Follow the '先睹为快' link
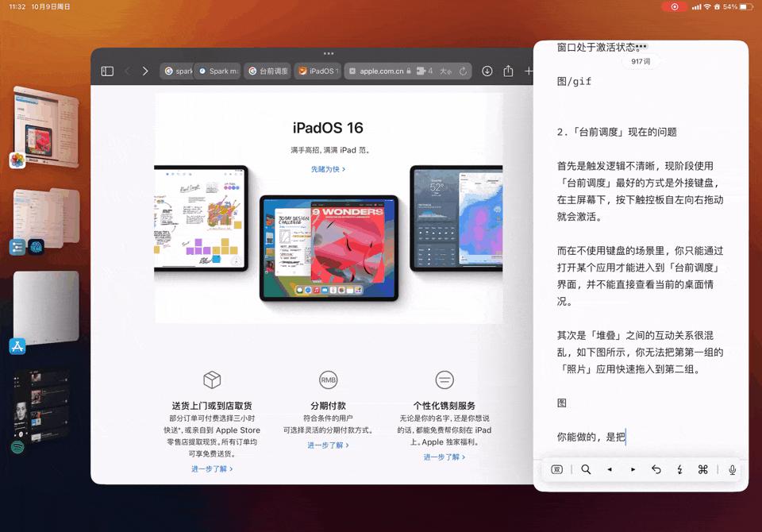The height and width of the screenshot is (532, 762). pyautogui.click(x=328, y=169)
